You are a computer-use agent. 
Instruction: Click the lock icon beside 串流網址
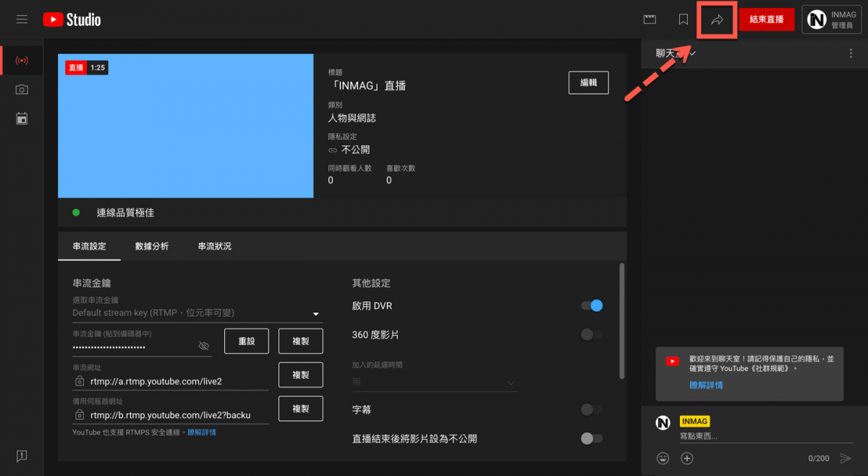79,381
